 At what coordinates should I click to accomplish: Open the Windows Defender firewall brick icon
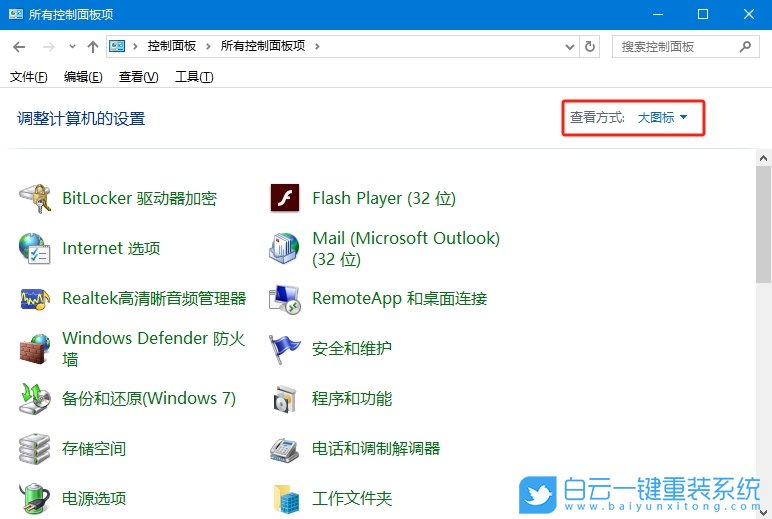(34, 349)
